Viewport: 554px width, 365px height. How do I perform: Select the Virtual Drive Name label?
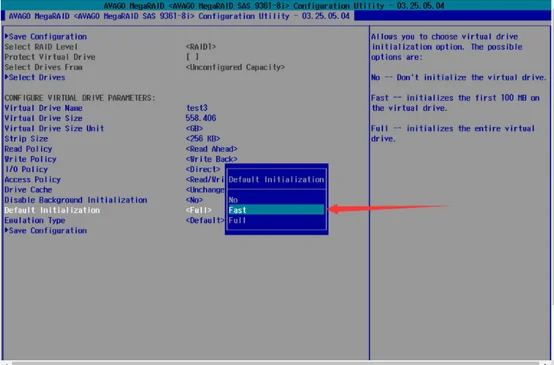(x=43, y=108)
